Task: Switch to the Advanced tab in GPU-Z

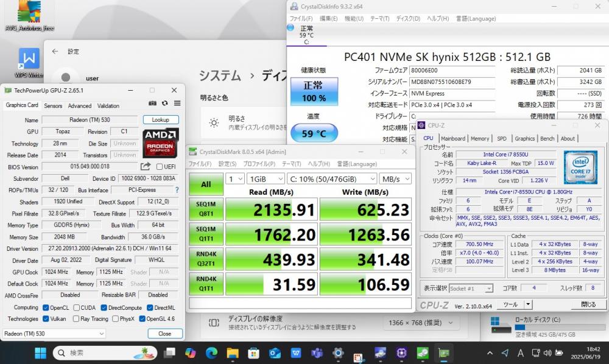Action: coord(80,105)
